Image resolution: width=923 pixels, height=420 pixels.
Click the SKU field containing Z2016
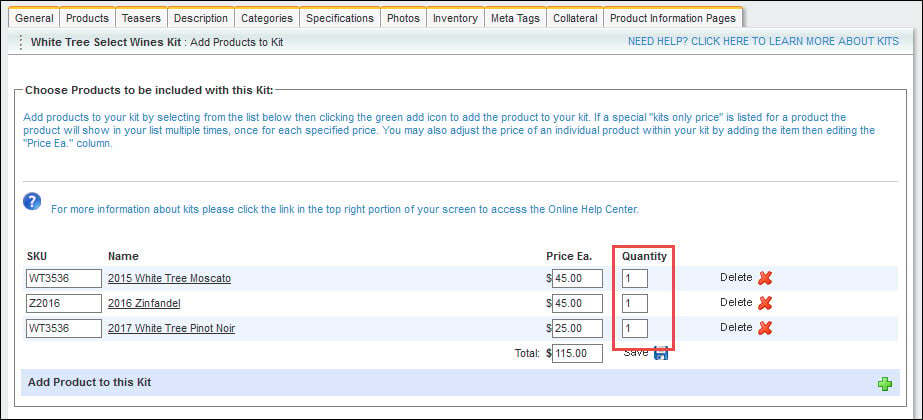click(x=64, y=303)
